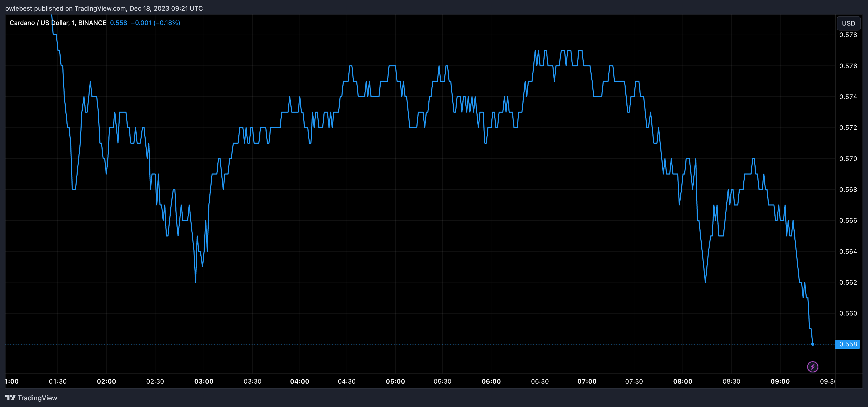868x407 pixels.
Task: Click the purple lightning bolt icon
Action: (812, 367)
